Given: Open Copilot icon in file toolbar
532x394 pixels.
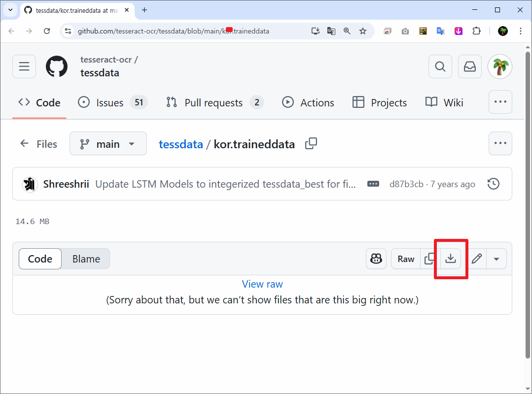Looking at the screenshot, I should [376, 259].
